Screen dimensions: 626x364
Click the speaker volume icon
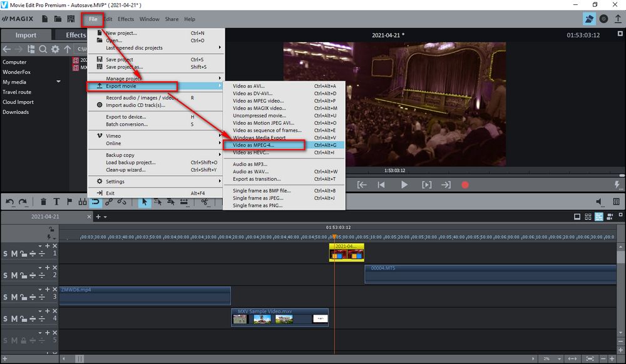(x=599, y=202)
